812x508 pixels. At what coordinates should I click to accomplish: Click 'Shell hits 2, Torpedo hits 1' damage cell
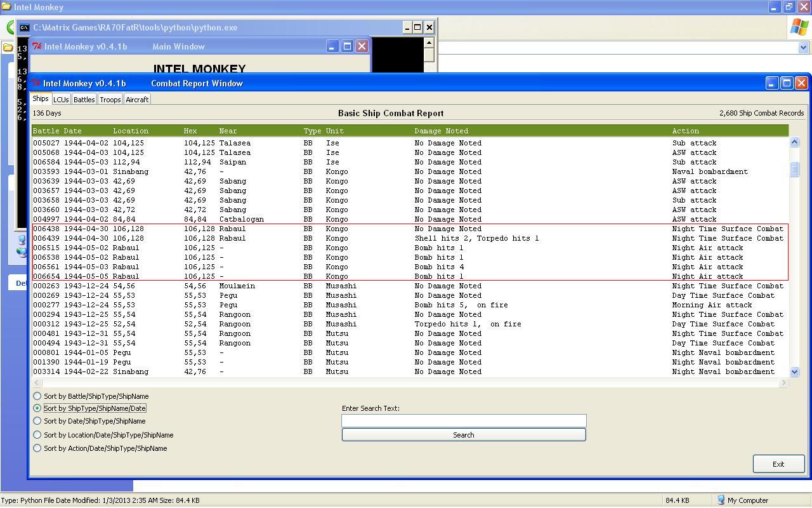tap(476, 238)
